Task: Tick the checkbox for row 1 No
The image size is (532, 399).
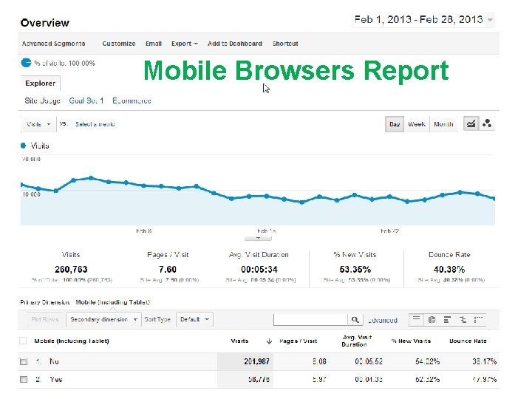Action: [x=24, y=361]
